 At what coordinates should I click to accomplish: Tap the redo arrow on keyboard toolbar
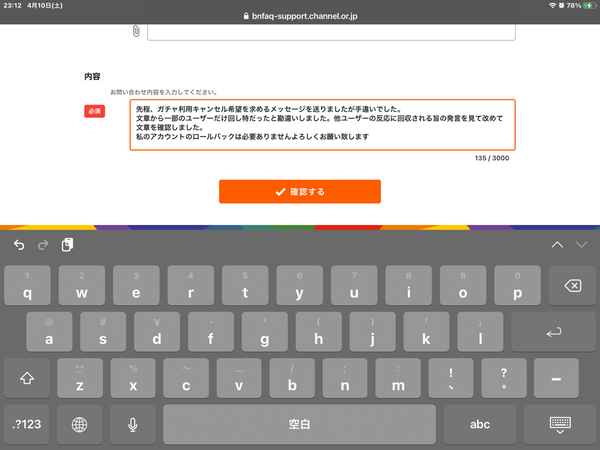[x=43, y=245]
